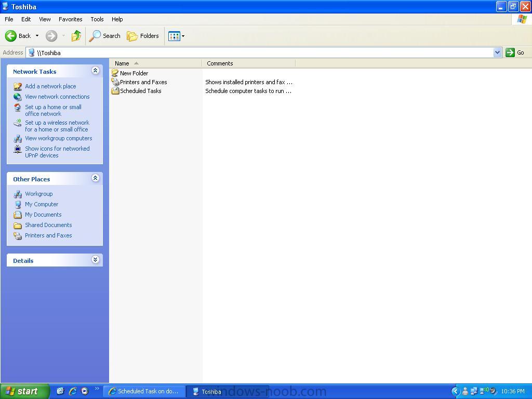The image size is (532, 399).
Task: Select Scheduled Tasks in file list
Action: (x=140, y=91)
